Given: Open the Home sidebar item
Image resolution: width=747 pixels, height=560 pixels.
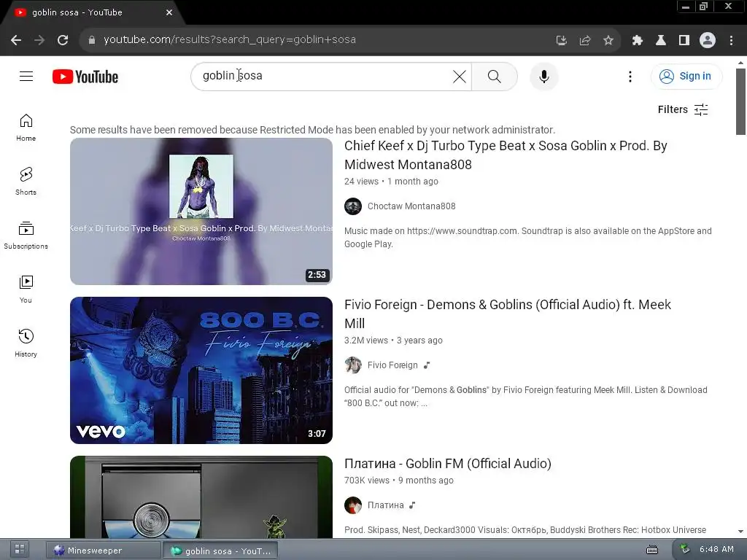Looking at the screenshot, I should coord(26,128).
